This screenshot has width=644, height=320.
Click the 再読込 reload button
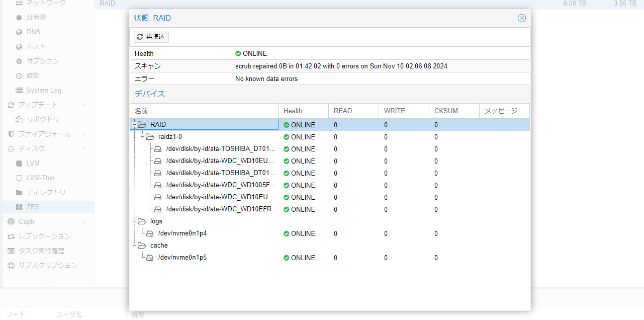coord(151,37)
